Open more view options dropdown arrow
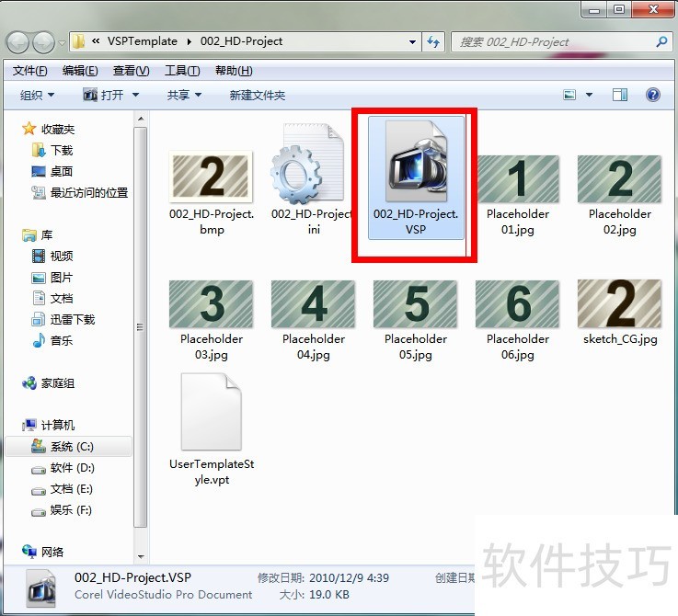 pos(589,95)
